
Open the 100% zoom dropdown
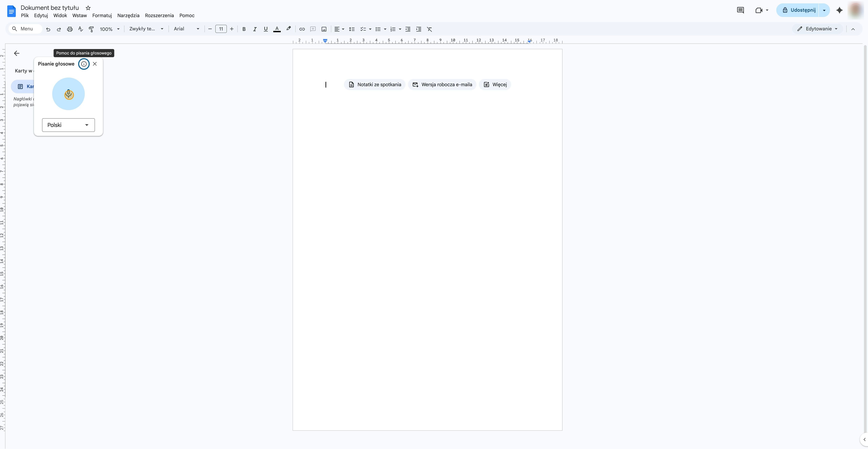(x=110, y=29)
